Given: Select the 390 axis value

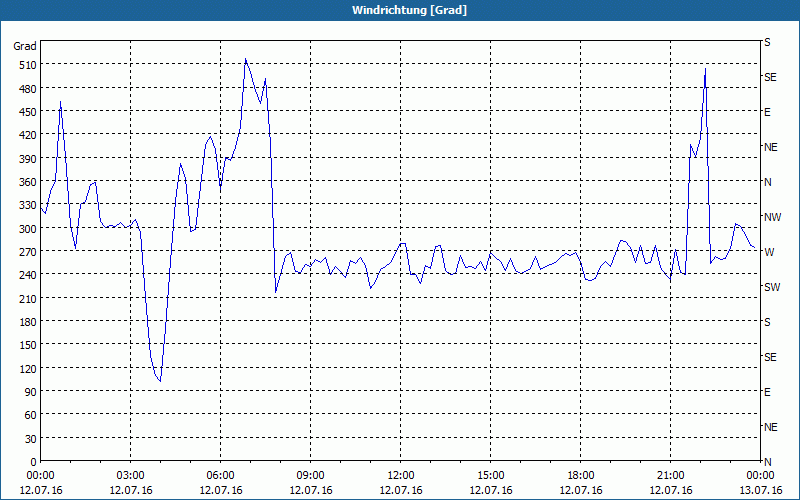Looking at the screenshot, I should click(28, 159).
